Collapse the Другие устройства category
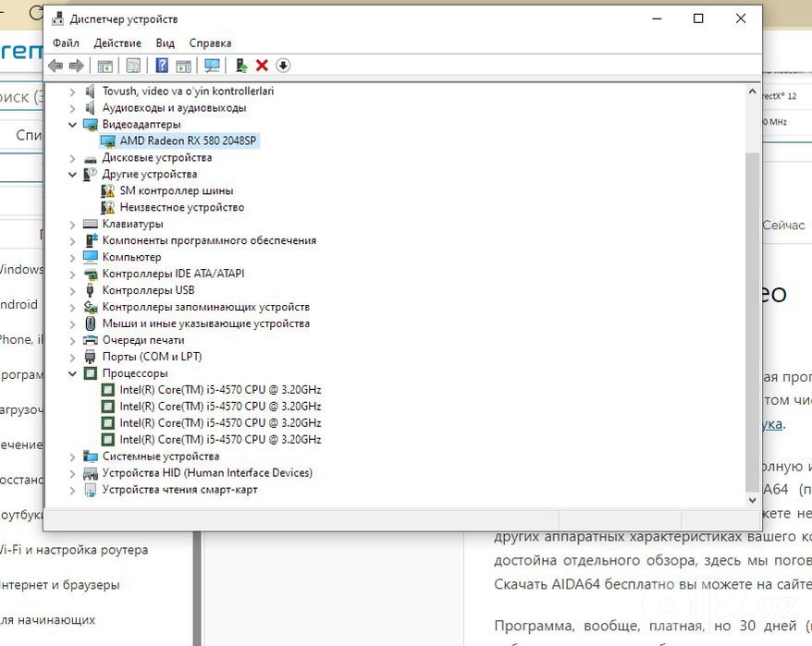 [72, 175]
